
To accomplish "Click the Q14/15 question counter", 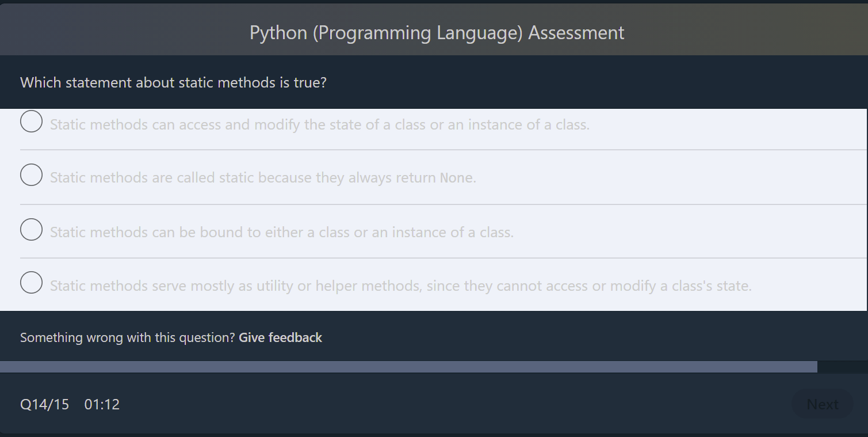I will click(x=44, y=404).
